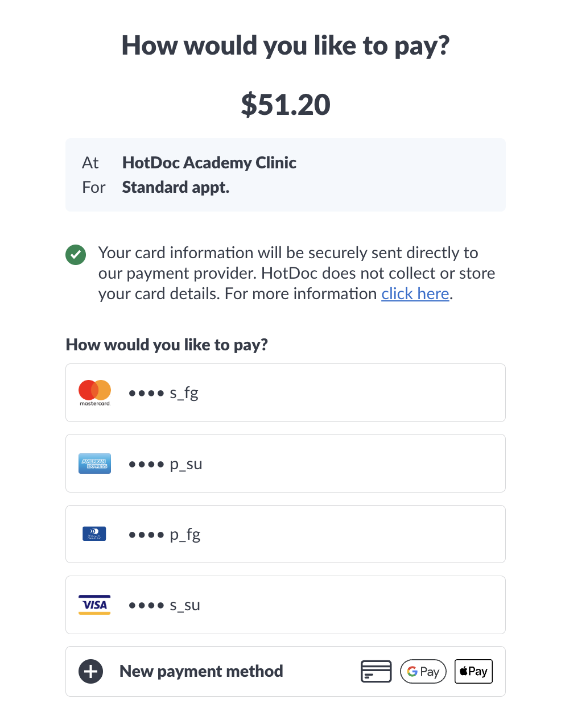Click the Google Pay badge
The width and height of the screenshot is (561, 728).
tap(423, 672)
